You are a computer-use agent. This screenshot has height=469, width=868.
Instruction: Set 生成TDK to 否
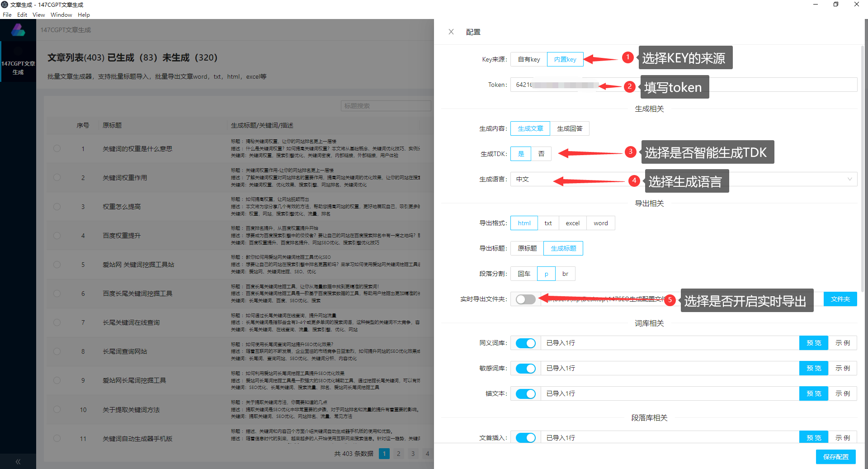pos(541,154)
